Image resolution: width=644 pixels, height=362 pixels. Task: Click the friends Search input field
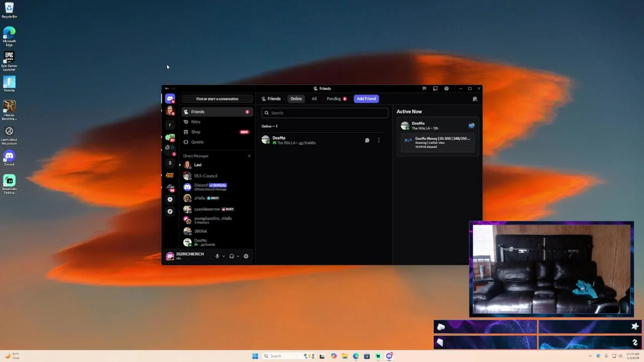325,113
